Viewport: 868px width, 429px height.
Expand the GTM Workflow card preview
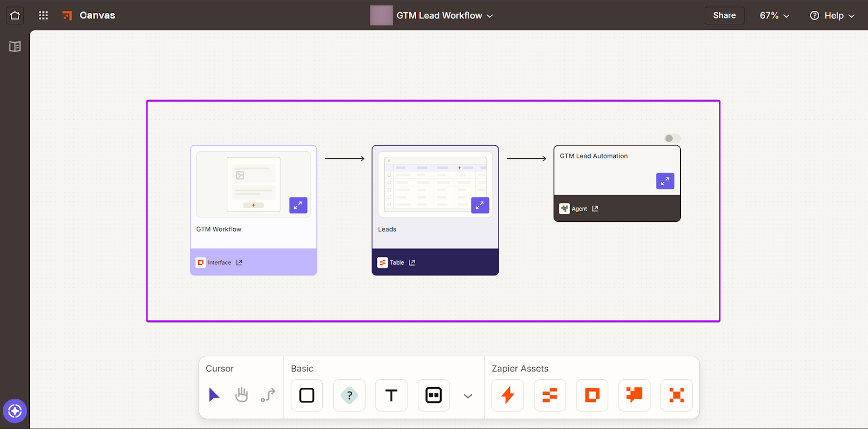(x=298, y=205)
